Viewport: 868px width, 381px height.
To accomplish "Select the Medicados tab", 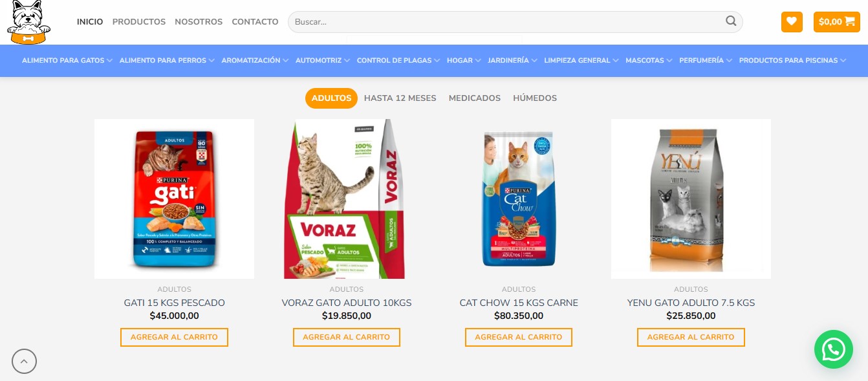I will 475,98.
